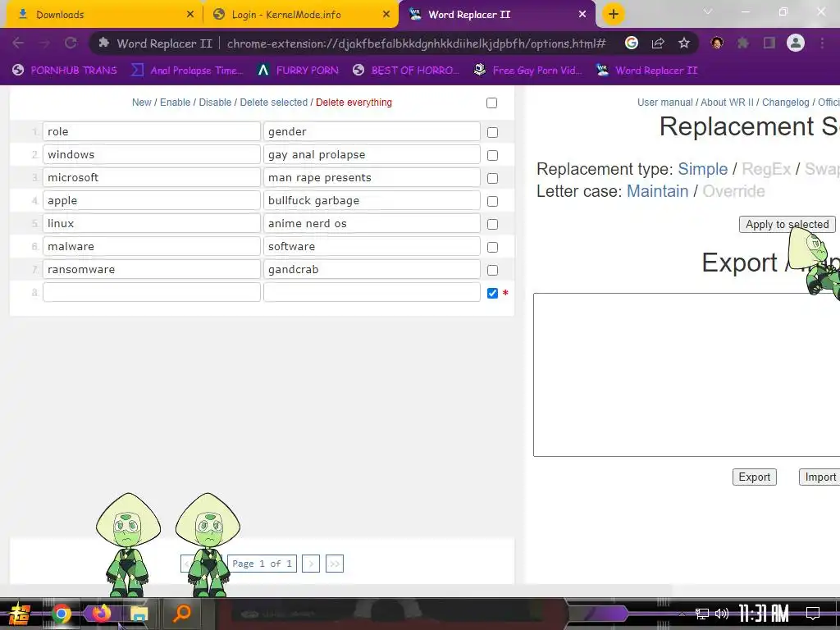This screenshot has width=840, height=630.
Task: Check the box for role row
Action: pyautogui.click(x=492, y=132)
